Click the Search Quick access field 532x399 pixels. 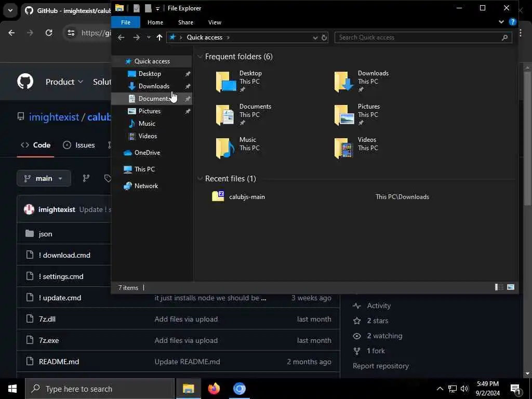(x=423, y=37)
